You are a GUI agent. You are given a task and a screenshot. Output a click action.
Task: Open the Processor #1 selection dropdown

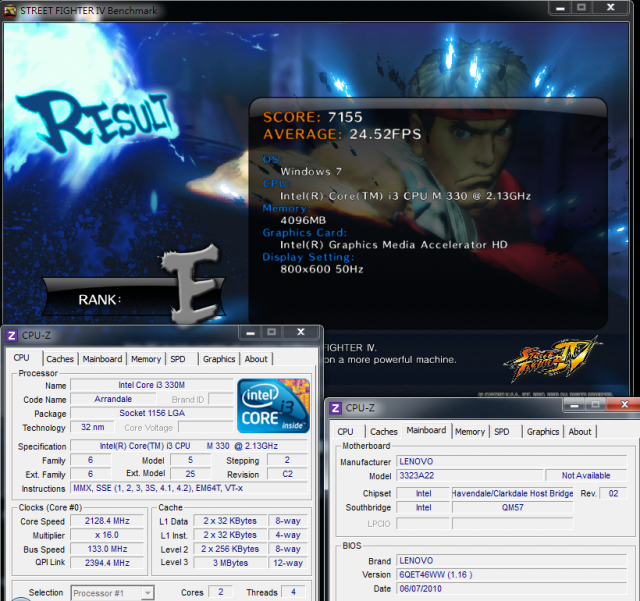[113, 593]
